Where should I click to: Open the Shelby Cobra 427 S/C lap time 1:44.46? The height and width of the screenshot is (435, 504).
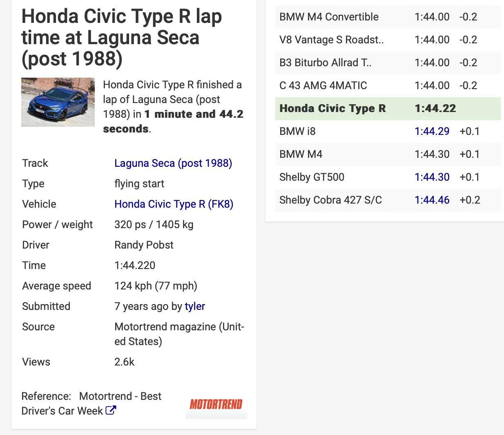(x=432, y=200)
